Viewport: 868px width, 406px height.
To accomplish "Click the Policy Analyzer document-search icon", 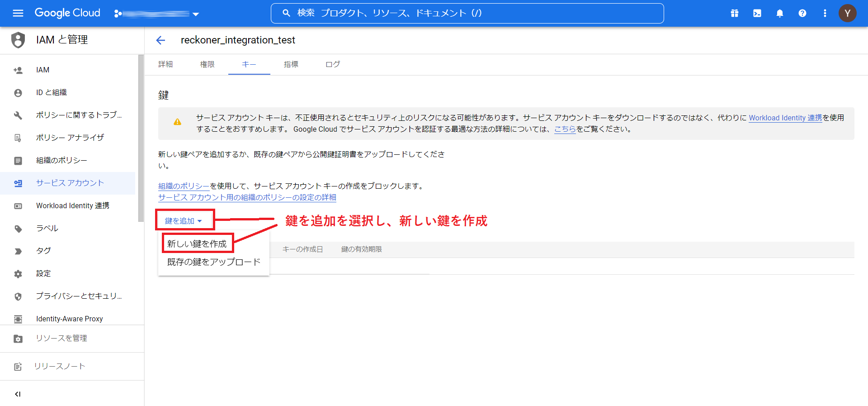I will (x=18, y=138).
